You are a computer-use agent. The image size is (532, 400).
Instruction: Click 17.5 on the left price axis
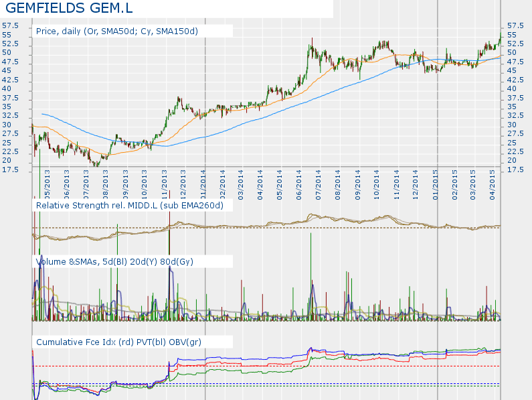pyautogui.click(x=11, y=170)
